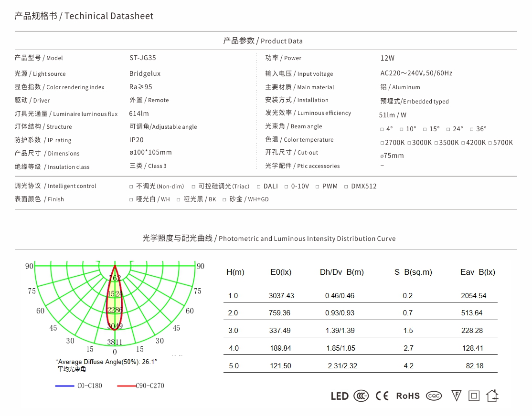This screenshot has width=532, height=416.
Task: Tick the 3500K color temperature box
Action: point(436,143)
